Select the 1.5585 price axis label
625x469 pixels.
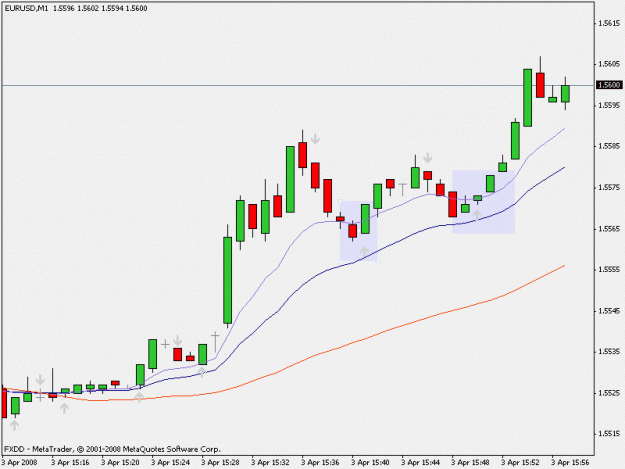click(609, 146)
